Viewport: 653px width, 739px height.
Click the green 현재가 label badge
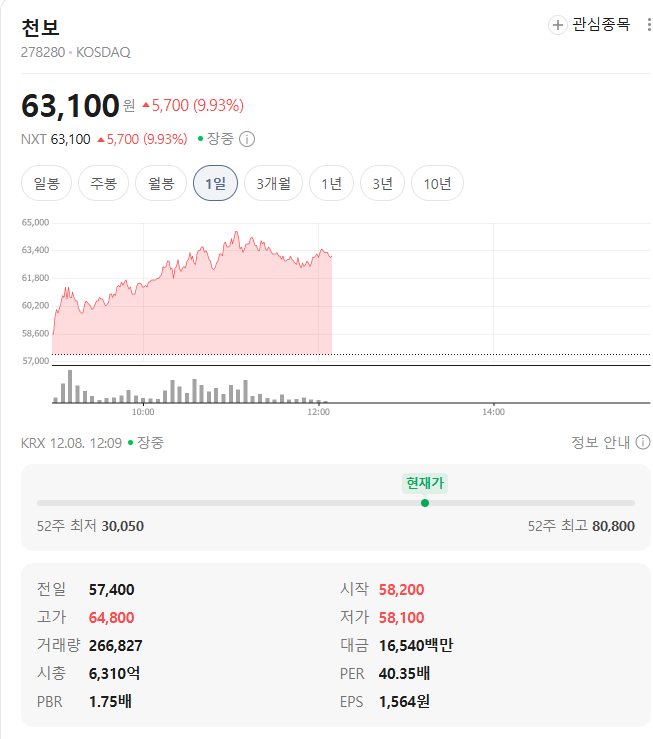[x=424, y=483]
